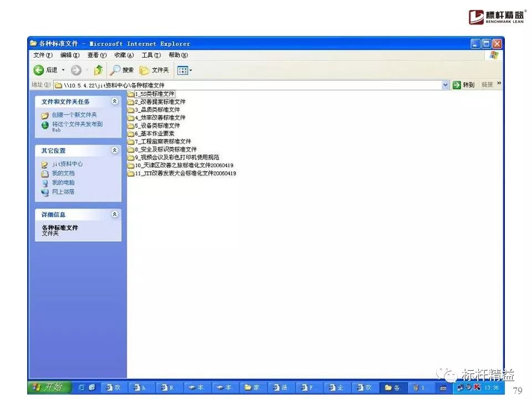Open 网上邻居 link
Screen dimensions: 532x399
pos(63,192)
